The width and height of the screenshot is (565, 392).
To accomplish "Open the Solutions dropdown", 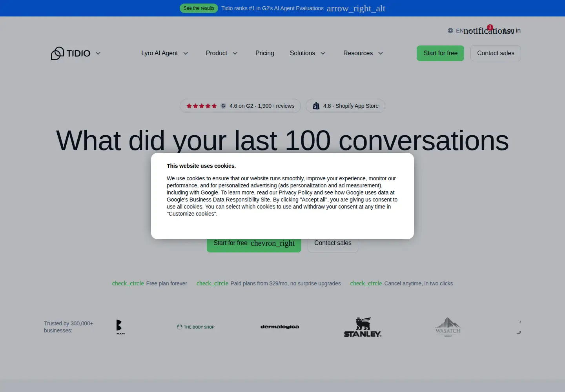I will pyautogui.click(x=308, y=53).
